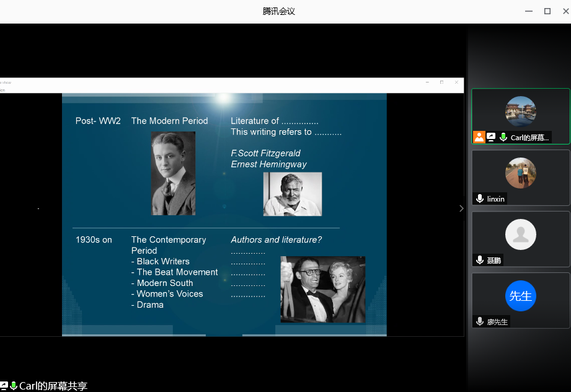571x392 pixels.
Task: Maximize the 腾讯会议 window
Action: [547, 11]
